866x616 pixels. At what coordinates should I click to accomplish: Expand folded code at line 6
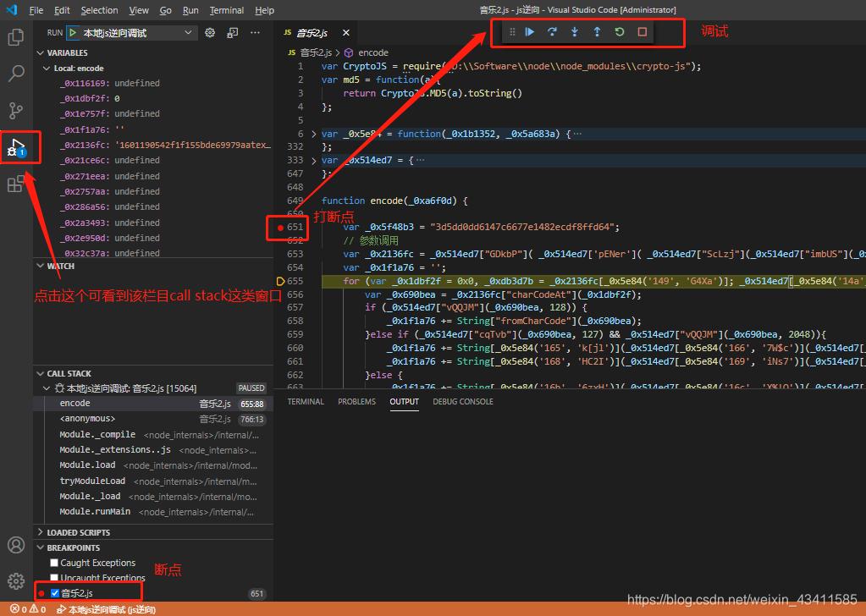(314, 135)
